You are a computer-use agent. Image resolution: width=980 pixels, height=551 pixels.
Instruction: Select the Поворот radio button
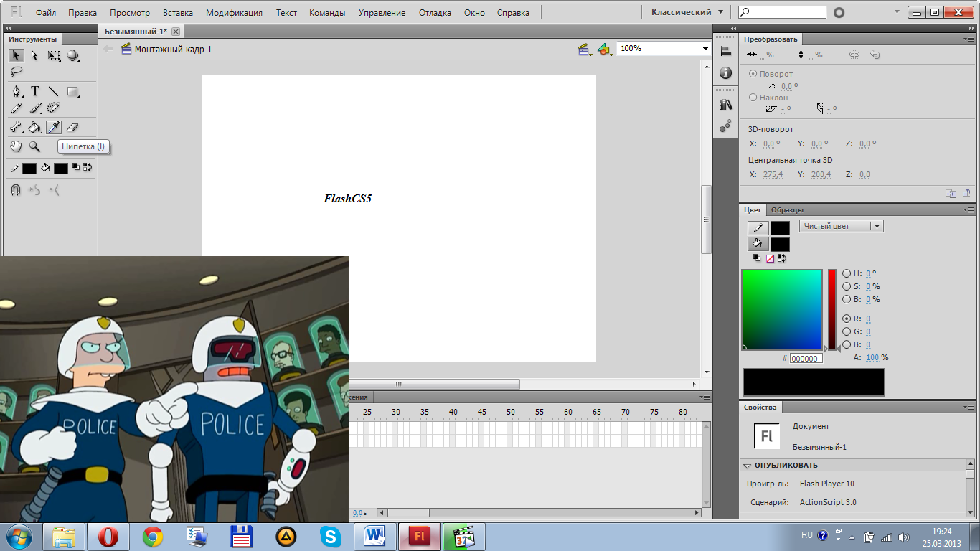[753, 74]
